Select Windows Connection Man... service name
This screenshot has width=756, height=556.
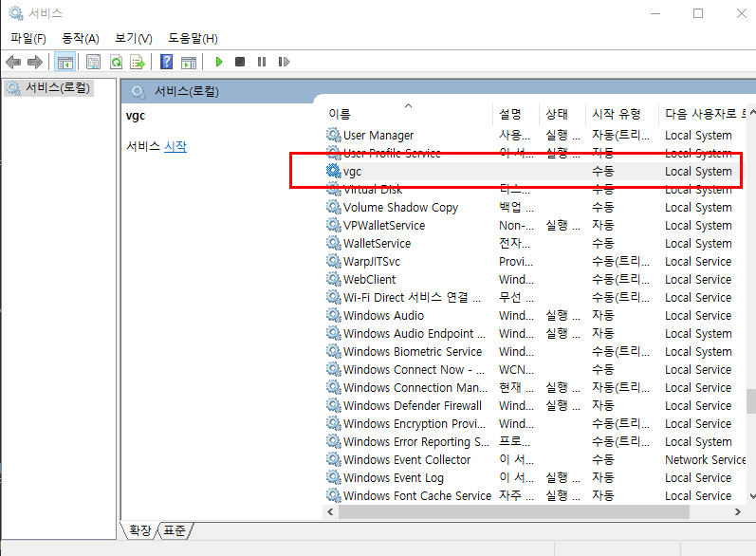click(415, 388)
